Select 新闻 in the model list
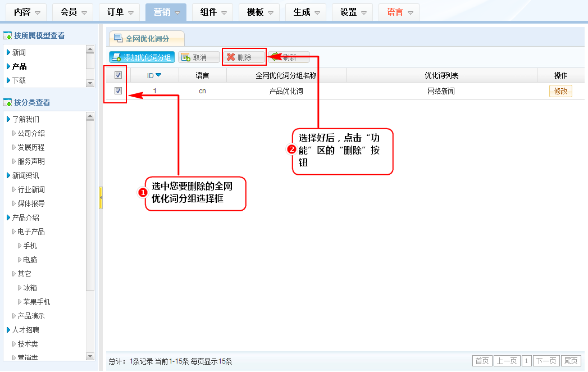 19,52
